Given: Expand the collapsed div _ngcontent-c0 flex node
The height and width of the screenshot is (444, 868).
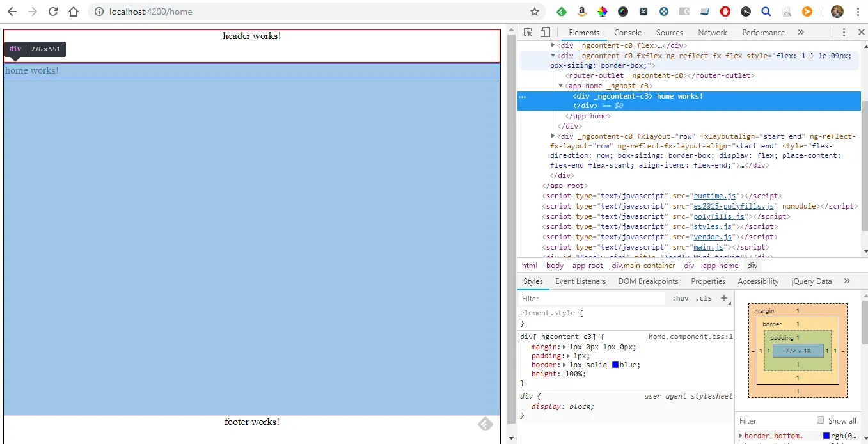Looking at the screenshot, I should 553,45.
